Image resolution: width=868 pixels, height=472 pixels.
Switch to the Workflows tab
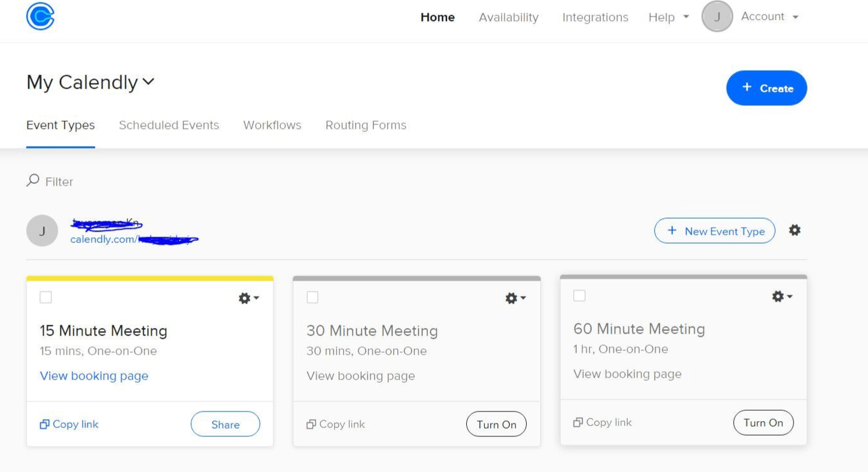tap(272, 125)
